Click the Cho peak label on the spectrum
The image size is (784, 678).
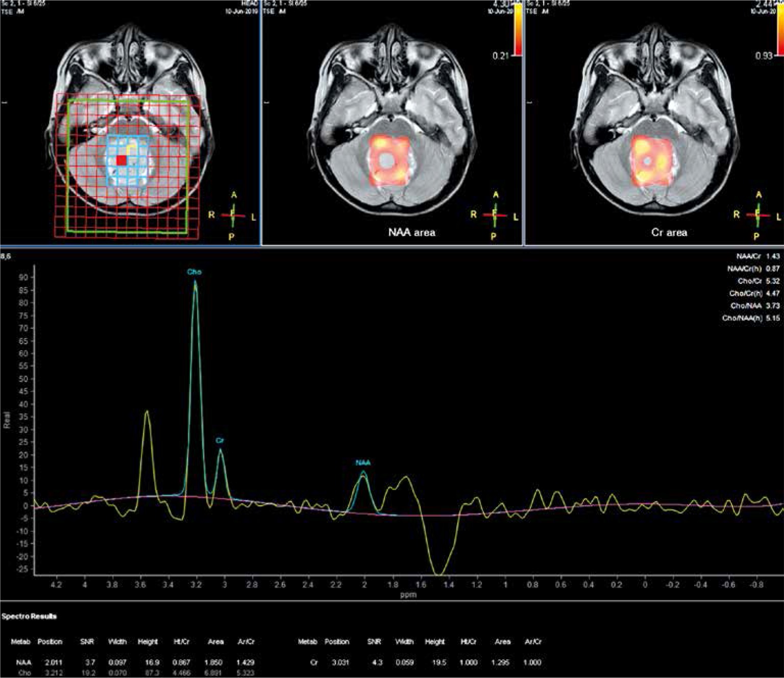click(194, 272)
